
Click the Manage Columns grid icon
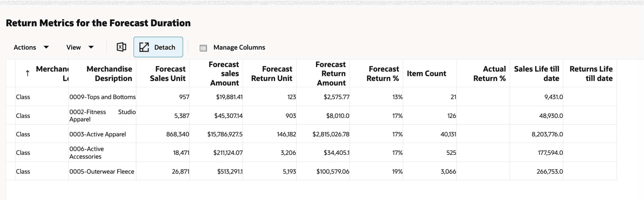tap(203, 48)
